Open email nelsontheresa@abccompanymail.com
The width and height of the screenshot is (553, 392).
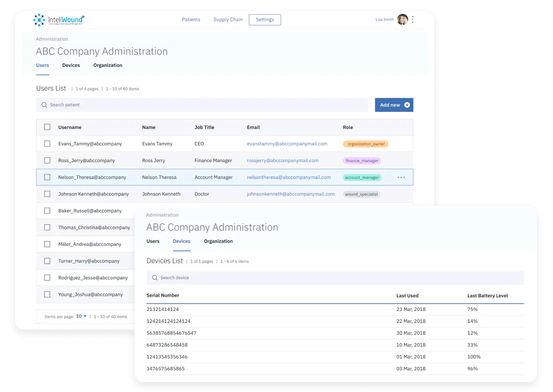click(289, 177)
